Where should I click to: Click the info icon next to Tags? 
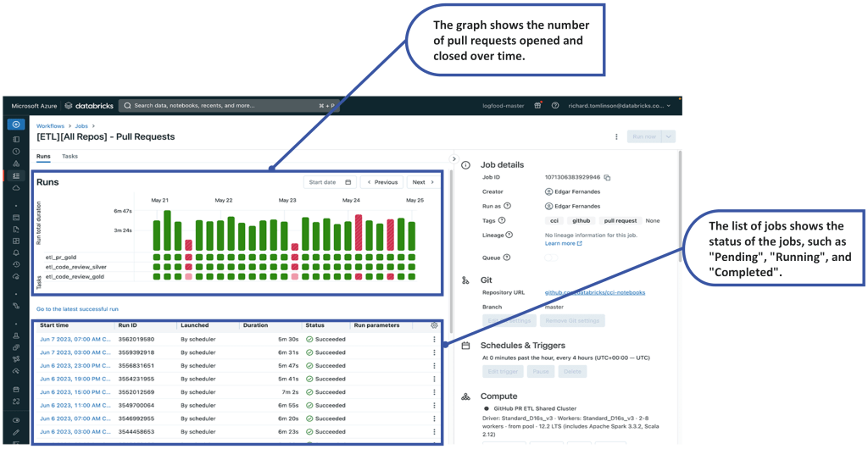click(x=508, y=220)
